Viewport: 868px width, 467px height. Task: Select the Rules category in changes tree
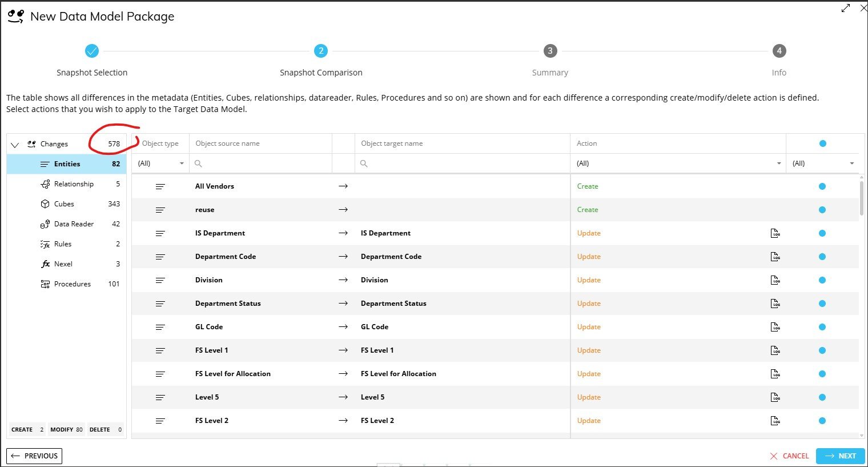pos(63,244)
